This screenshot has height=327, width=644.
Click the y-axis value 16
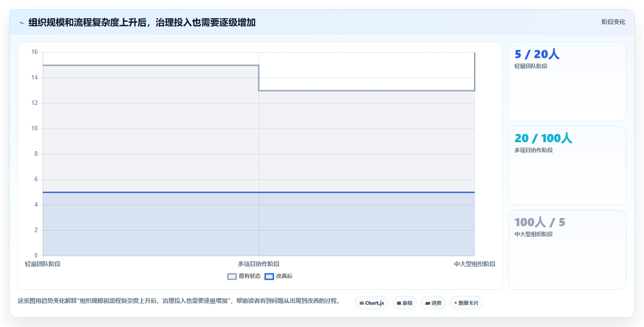tap(35, 52)
